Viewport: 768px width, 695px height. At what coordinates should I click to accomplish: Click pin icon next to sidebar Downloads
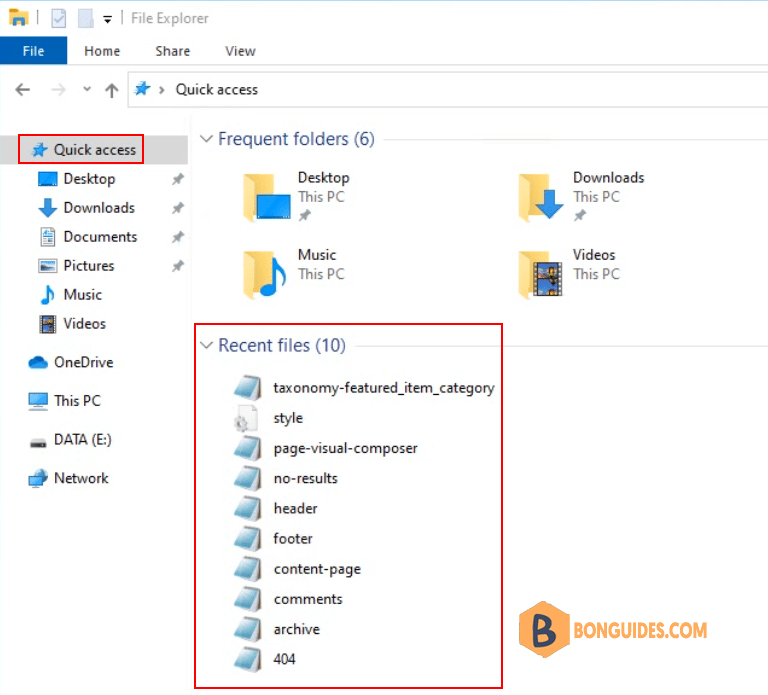[177, 208]
